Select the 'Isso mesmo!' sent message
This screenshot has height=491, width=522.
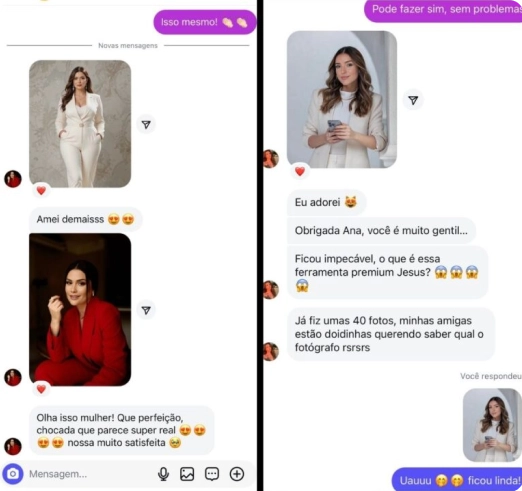205,22
